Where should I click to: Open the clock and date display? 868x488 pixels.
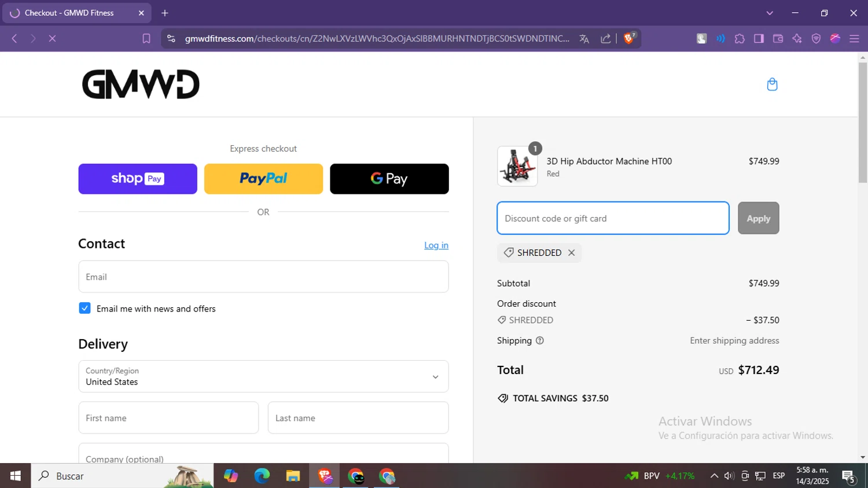(x=812, y=476)
